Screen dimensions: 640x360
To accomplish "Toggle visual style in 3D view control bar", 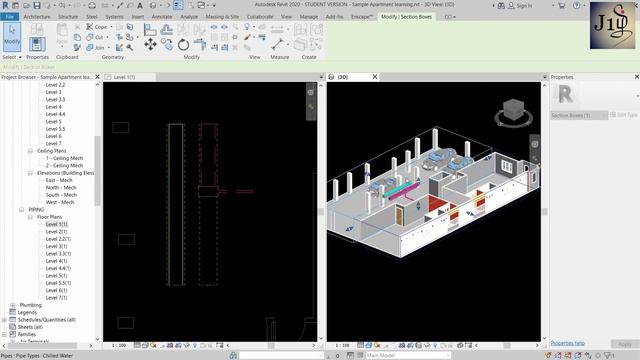I will coord(369,345).
